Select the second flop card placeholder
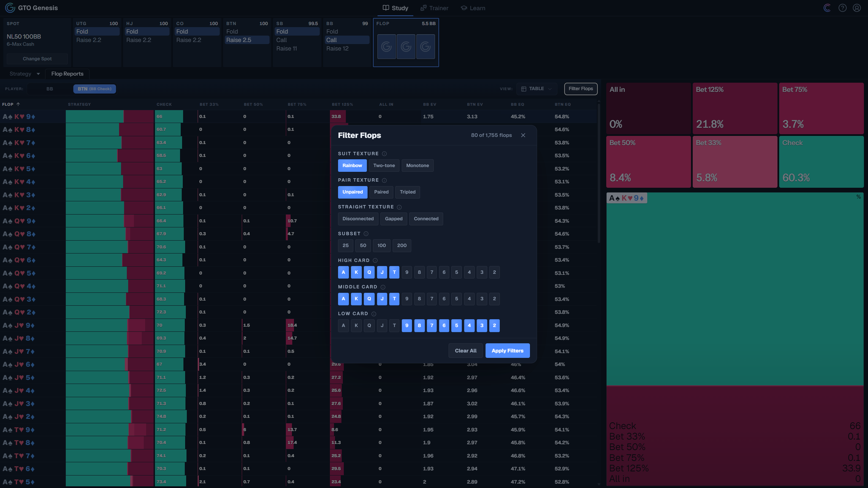Image resolution: width=868 pixels, height=488 pixels. coord(406,46)
